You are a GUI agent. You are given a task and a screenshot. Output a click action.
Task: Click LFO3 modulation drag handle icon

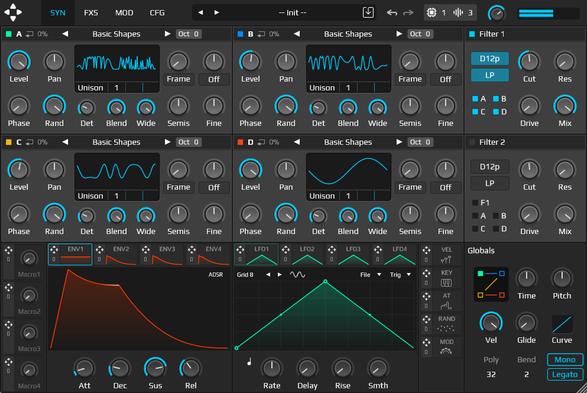point(331,250)
